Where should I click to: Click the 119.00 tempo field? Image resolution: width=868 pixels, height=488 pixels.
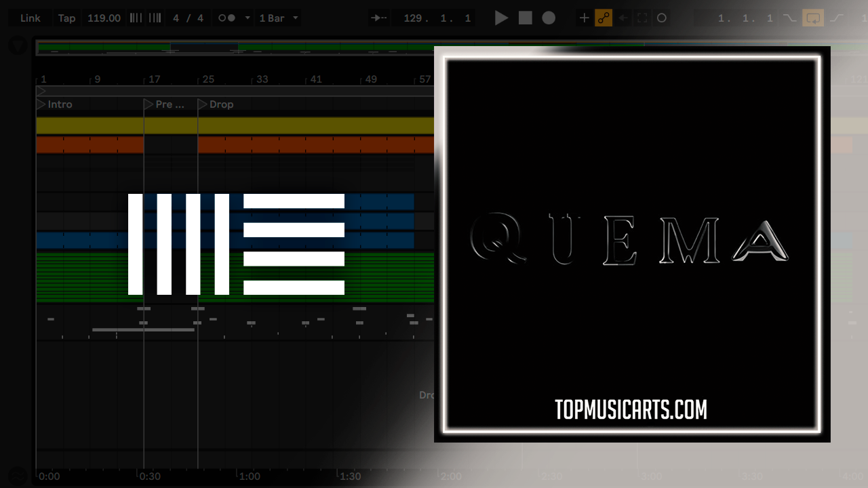tap(104, 18)
